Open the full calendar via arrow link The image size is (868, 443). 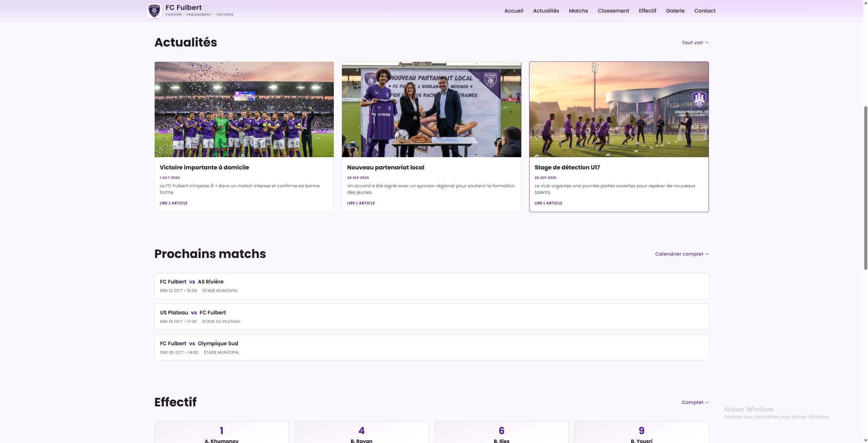coord(682,254)
